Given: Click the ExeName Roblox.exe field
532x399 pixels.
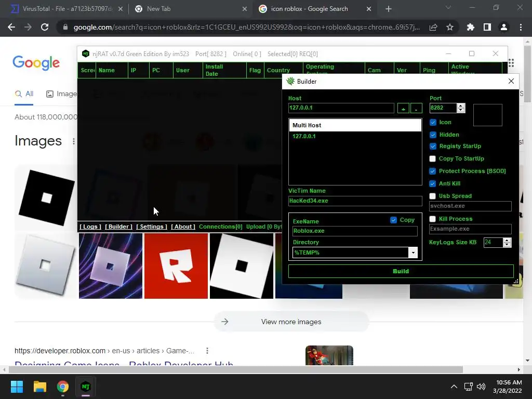Looking at the screenshot, I should (355, 231).
